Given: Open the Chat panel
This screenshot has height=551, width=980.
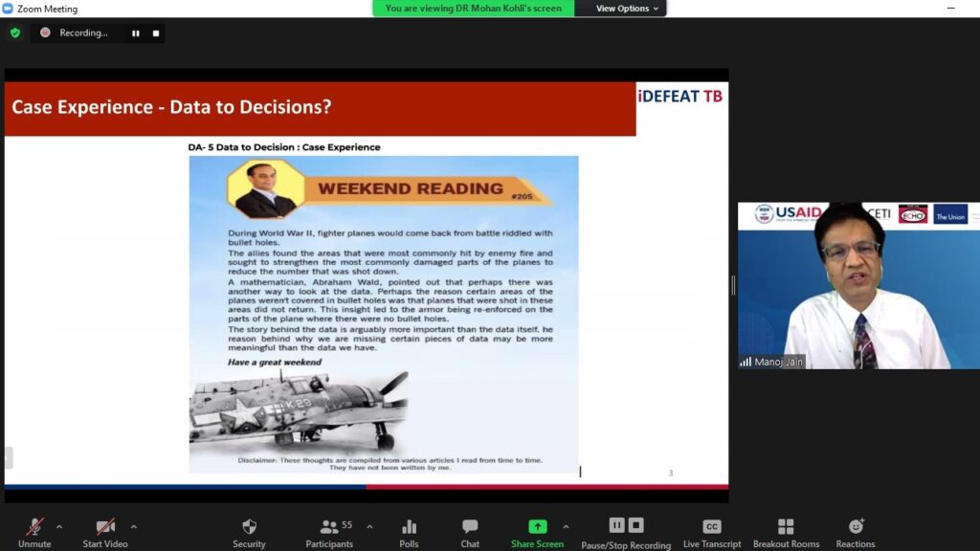Looking at the screenshot, I should [470, 527].
